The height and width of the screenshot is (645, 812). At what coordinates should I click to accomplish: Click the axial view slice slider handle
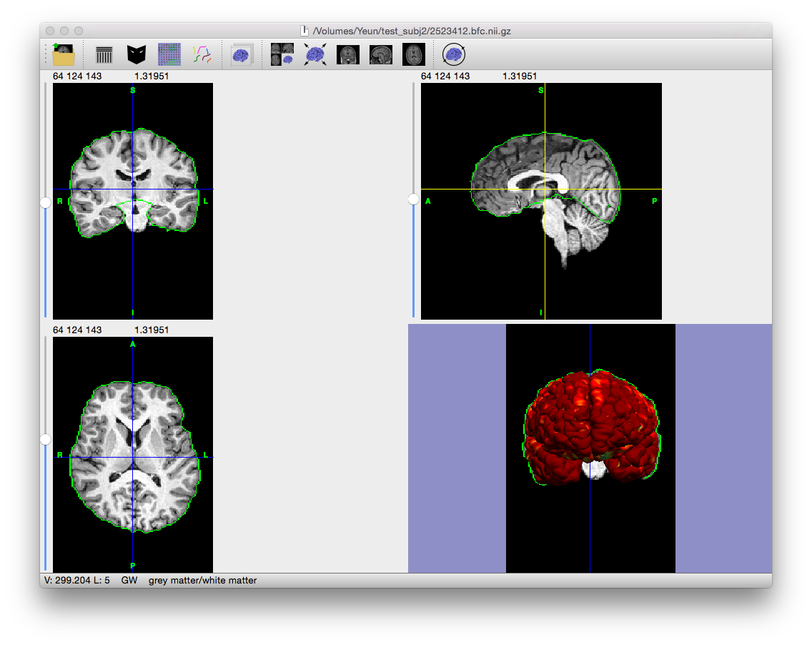(46, 439)
